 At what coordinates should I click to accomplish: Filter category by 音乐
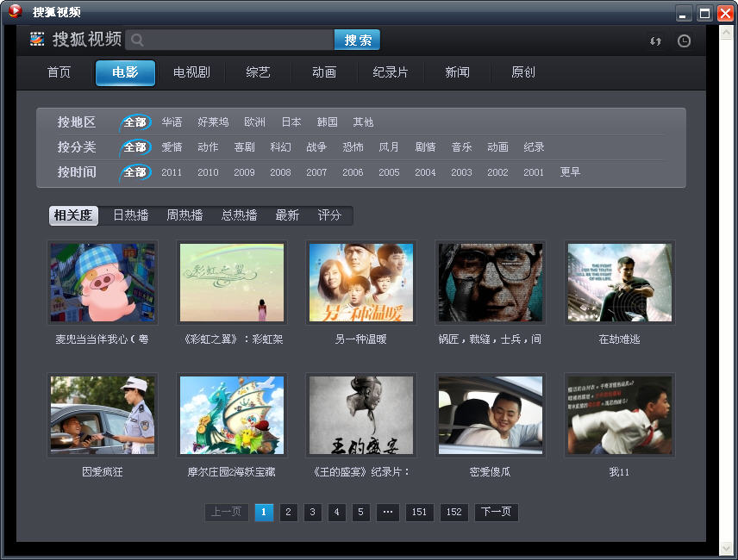coord(461,147)
